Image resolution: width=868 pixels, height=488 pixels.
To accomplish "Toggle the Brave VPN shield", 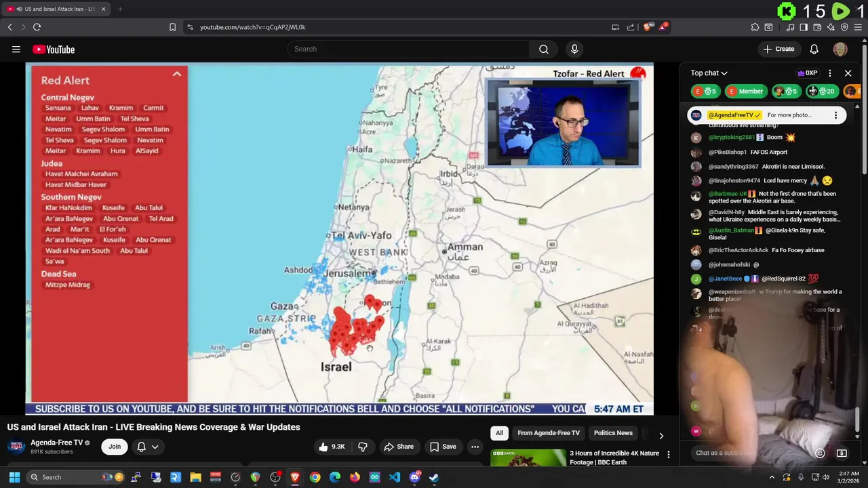I will [x=844, y=27].
